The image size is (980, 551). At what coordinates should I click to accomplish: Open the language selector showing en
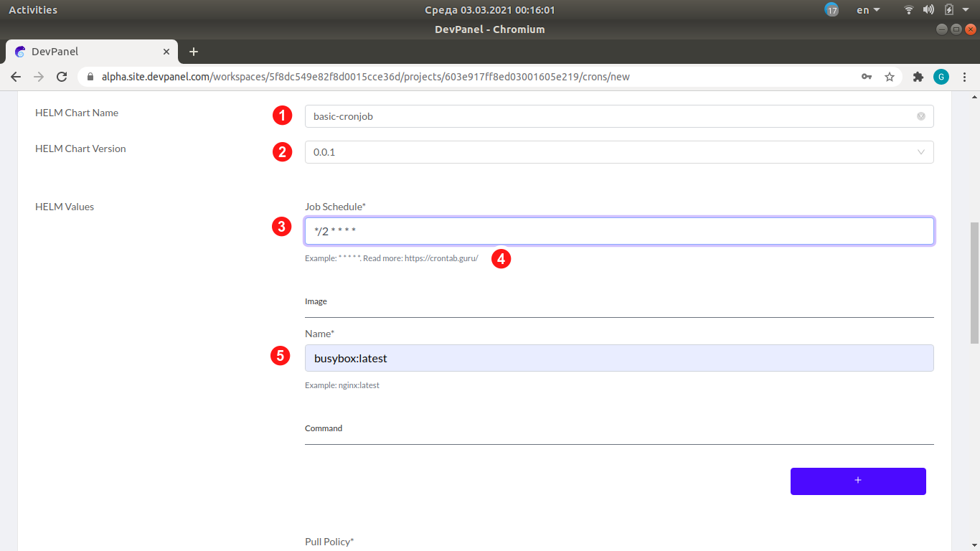866,9
